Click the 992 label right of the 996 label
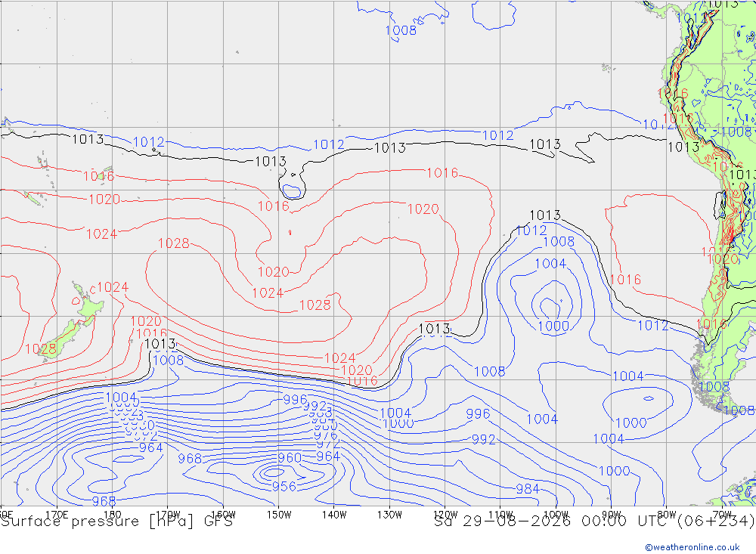Screen dimensions: 756x554 [483, 439]
